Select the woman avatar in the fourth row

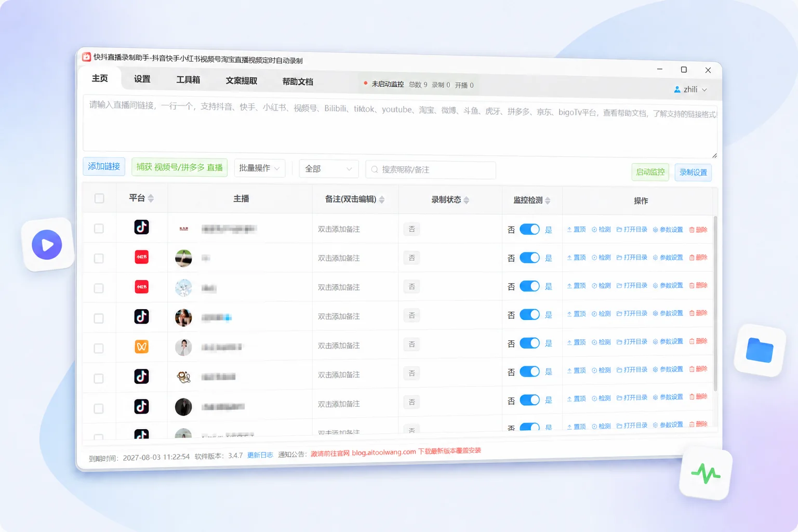(x=183, y=317)
